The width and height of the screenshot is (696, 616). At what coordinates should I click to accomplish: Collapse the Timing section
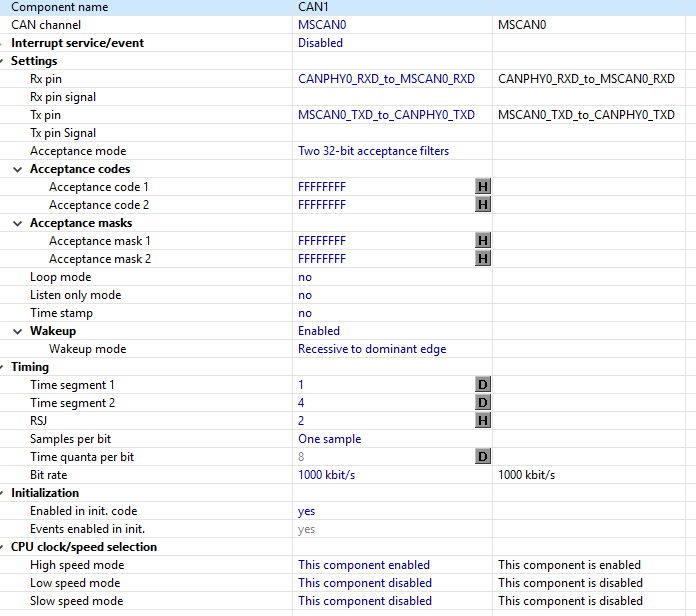click(2, 367)
